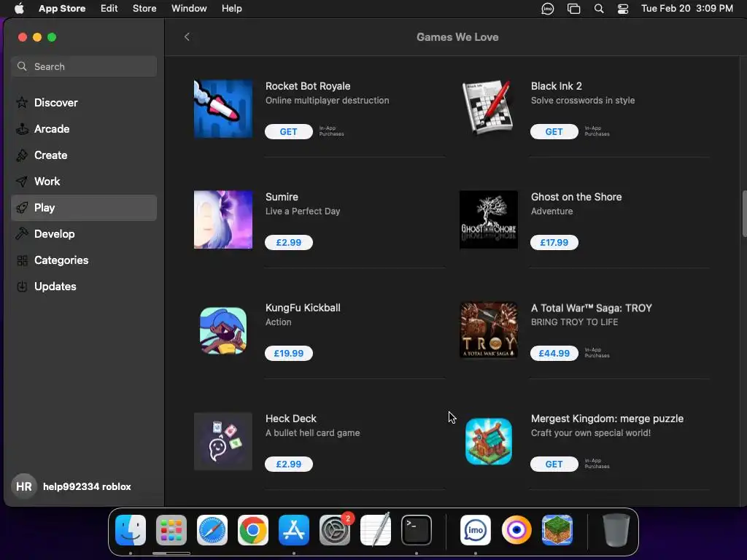The image size is (747, 560).
Task: Buy Ghost on the Shore for £17.99
Action: (554, 242)
